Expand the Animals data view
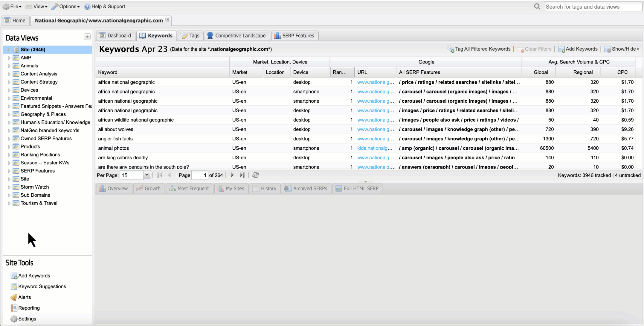The image size is (644, 326). coord(9,66)
